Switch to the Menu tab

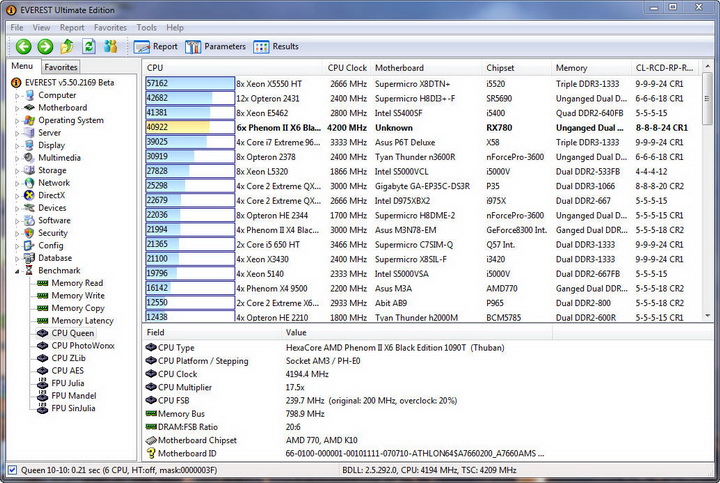[x=22, y=66]
